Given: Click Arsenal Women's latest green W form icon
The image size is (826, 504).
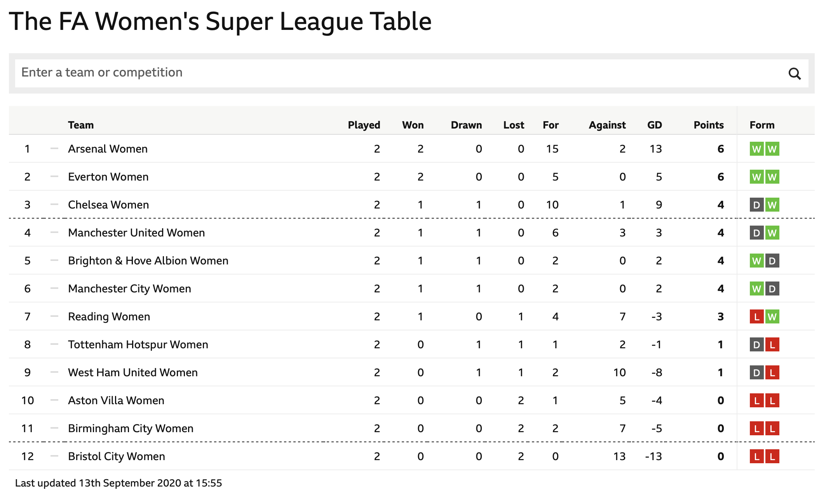Looking at the screenshot, I should coord(772,149).
